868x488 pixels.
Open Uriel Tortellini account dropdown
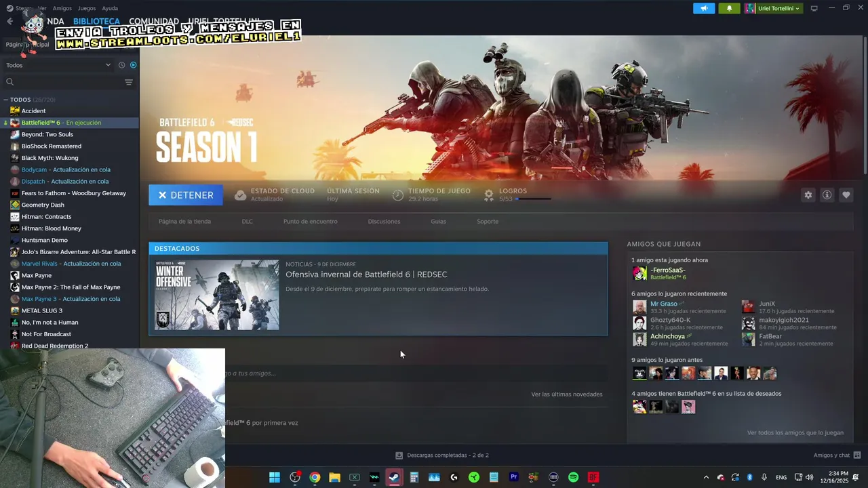tap(773, 8)
